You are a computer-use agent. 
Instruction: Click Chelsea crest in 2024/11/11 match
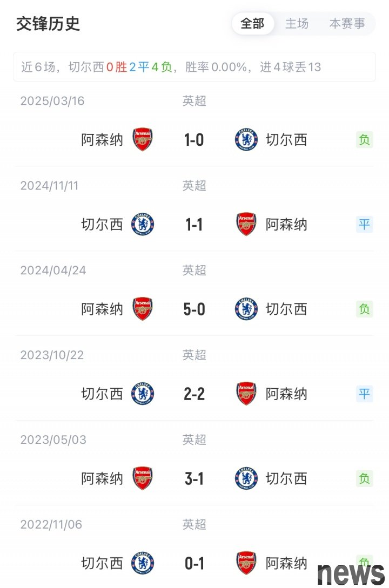(x=143, y=224)
